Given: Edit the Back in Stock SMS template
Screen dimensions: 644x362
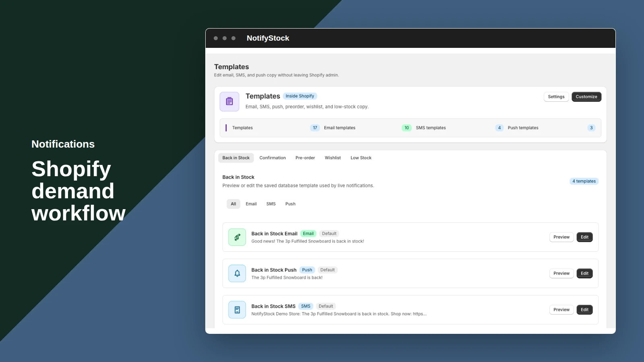Looking at the screenshot, I should 584,310.
